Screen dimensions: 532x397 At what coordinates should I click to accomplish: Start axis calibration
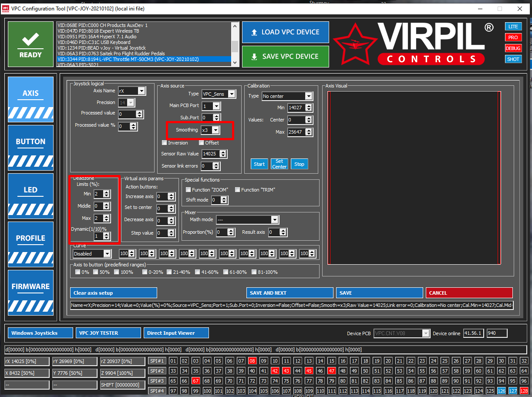coord(259,164)
